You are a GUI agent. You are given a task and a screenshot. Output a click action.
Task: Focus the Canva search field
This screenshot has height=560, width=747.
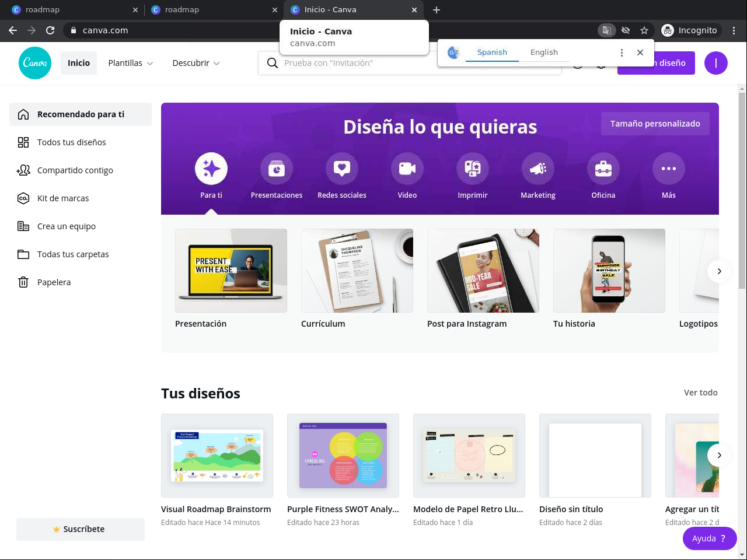tap(410, 63)
